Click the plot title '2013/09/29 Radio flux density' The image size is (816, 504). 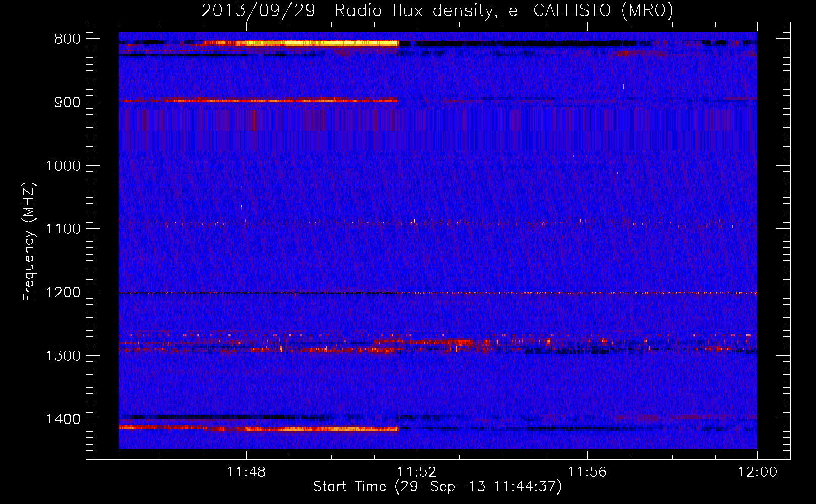pos(437,10)
